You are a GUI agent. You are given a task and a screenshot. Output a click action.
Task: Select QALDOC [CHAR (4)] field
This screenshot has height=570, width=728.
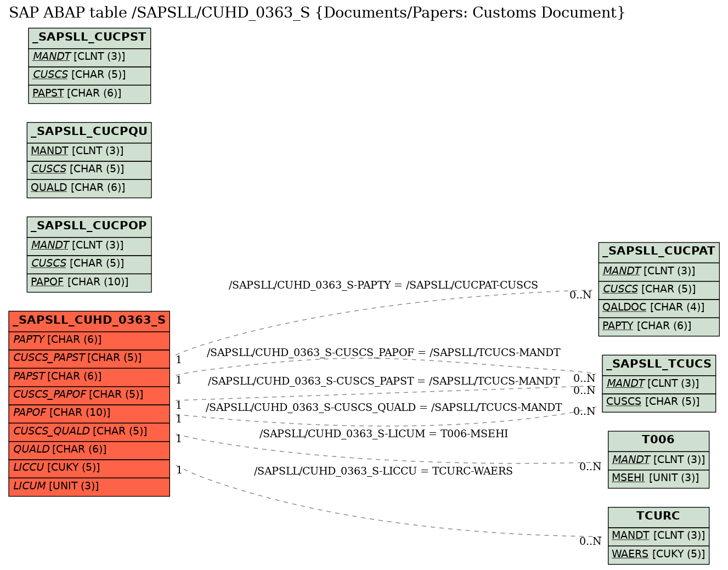coord(658,308)
